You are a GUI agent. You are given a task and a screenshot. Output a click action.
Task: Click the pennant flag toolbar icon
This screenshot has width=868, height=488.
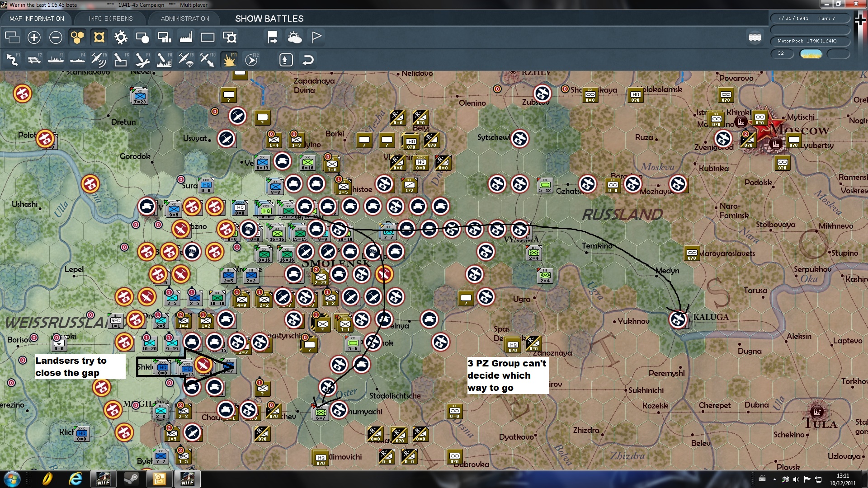[x=316, y=37]
